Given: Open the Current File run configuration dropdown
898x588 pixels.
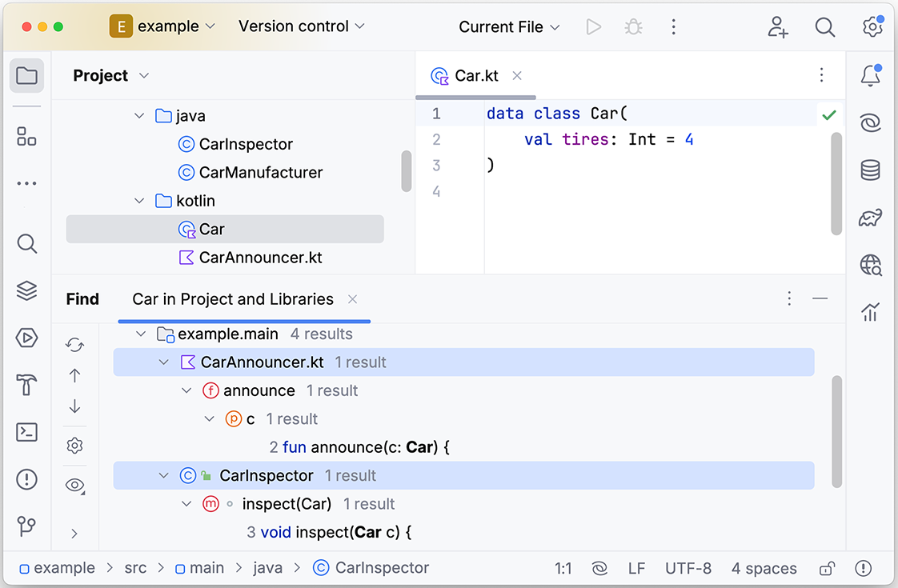Looking at the screenshot, I should [x=508, y=27].
